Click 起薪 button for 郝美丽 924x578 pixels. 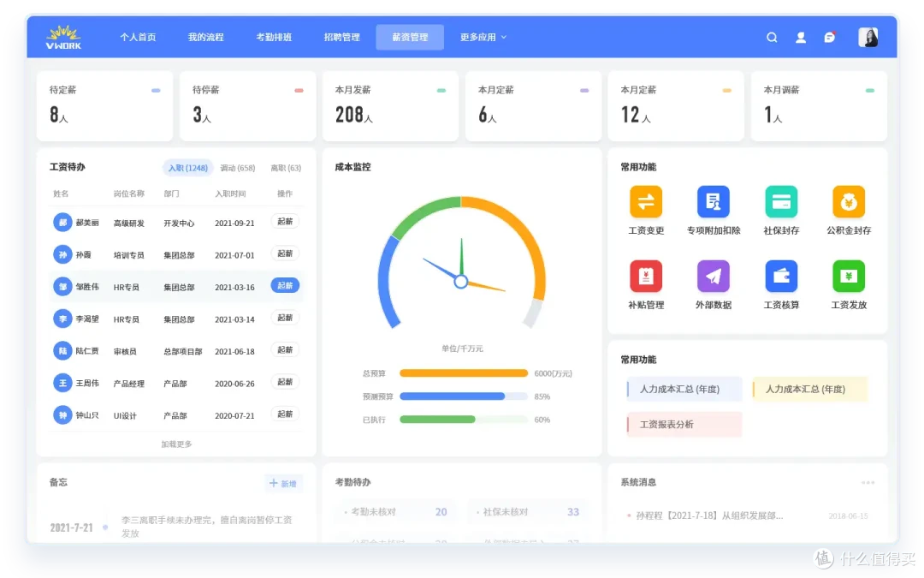pos(285,221)
